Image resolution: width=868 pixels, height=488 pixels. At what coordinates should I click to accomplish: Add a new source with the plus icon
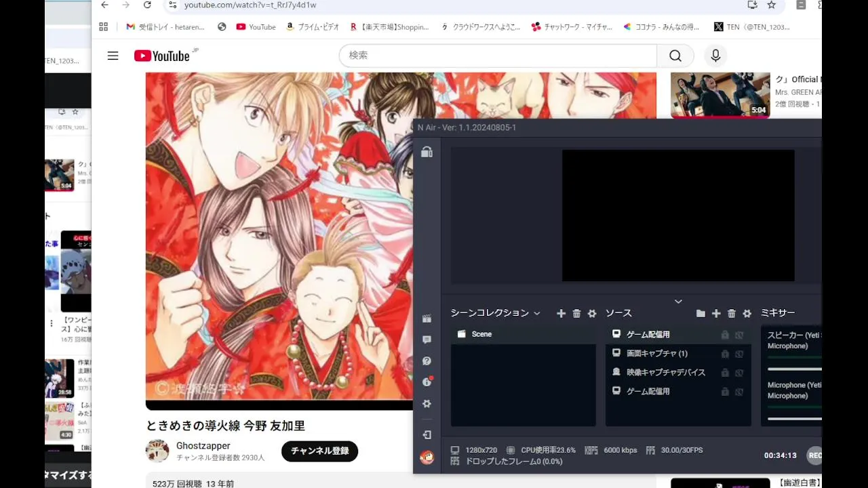click(x=716, y=313)
